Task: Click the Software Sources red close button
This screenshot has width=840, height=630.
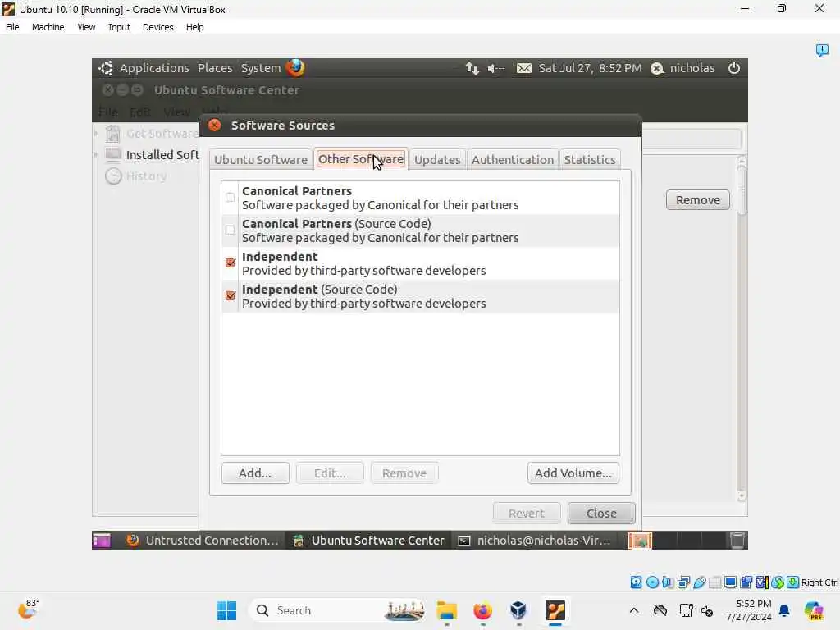Action: click(215, 126)
